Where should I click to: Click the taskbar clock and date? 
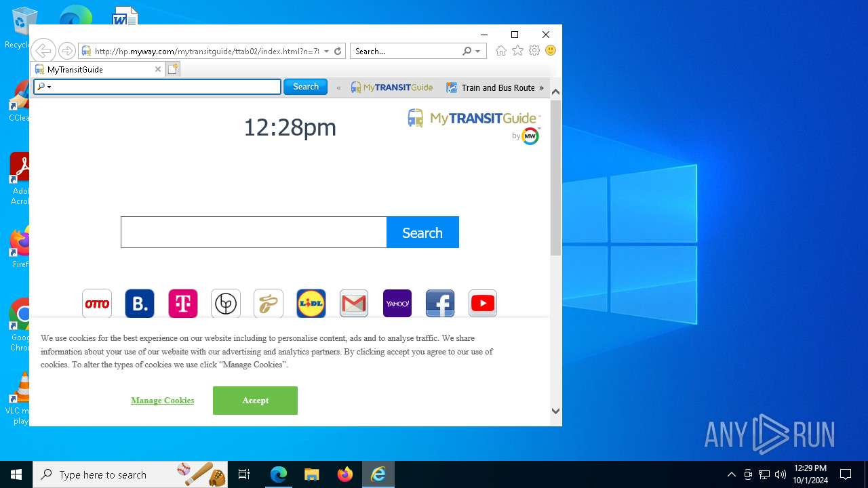[810, 474]
